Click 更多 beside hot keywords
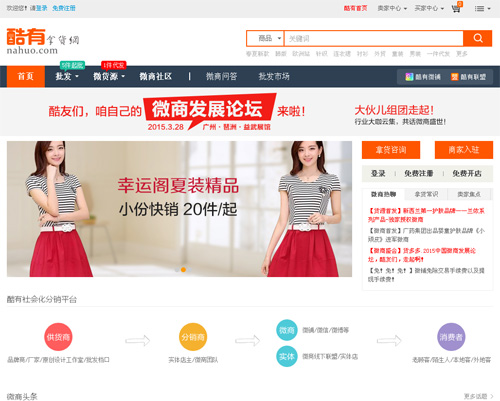Image resolution: width=500 pixels, height=401 pixels. coord(462,54)
